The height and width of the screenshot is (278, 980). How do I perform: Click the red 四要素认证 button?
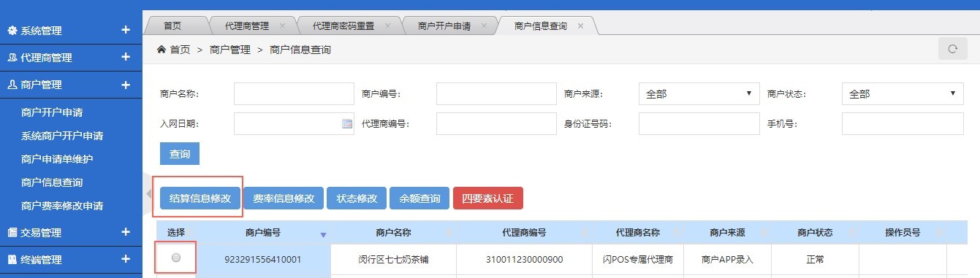point(488,198)
